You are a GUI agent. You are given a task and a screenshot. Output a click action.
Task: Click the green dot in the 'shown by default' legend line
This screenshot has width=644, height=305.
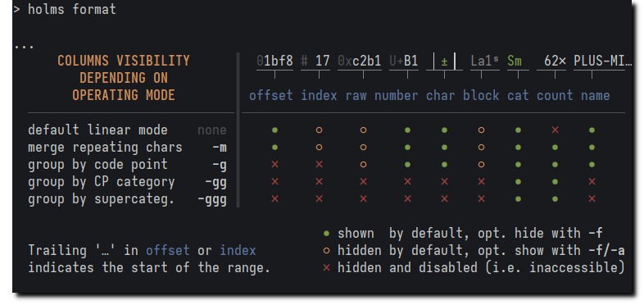pos(327,234)
